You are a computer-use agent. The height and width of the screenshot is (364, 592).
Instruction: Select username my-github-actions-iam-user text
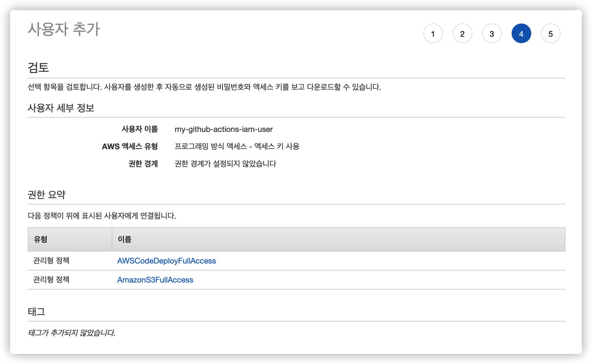[223, 129]
